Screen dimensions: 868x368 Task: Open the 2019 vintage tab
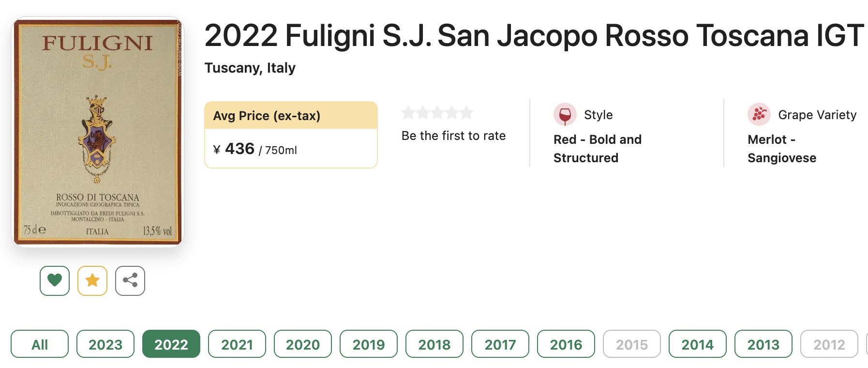(369, 344)
